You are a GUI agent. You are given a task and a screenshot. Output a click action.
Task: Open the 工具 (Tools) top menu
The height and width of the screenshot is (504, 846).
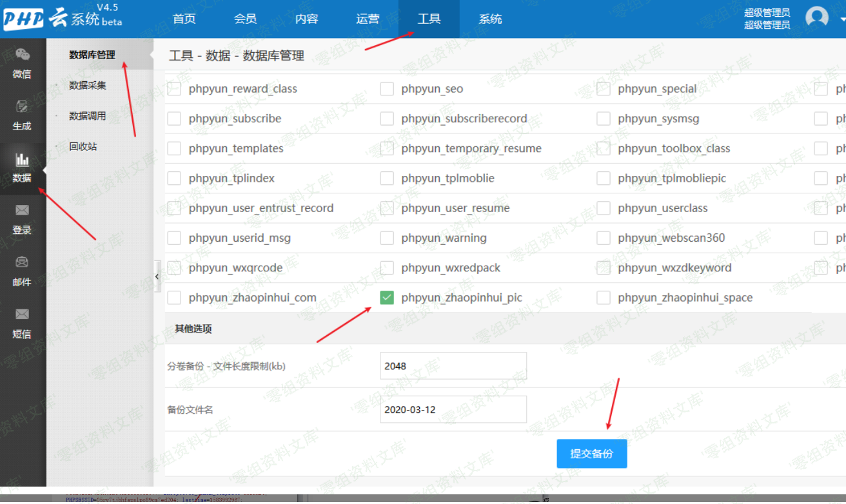[429, 19]
